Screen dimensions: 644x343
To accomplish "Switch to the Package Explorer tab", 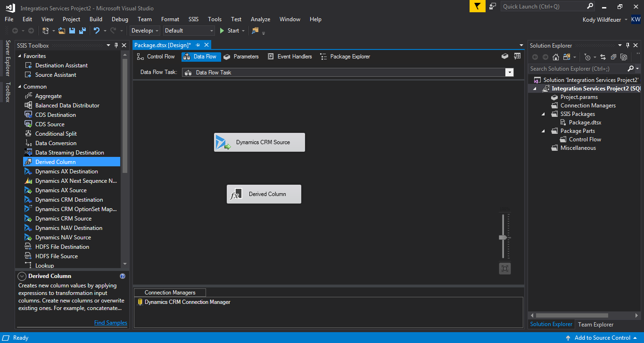I will click(x=345, y=57).
